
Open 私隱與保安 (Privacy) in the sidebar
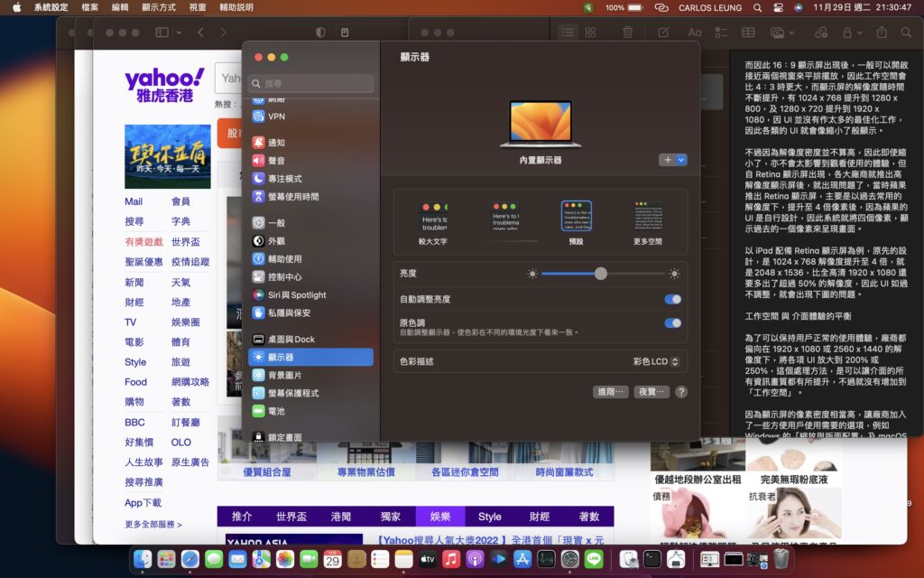click(x=310, y=312)
